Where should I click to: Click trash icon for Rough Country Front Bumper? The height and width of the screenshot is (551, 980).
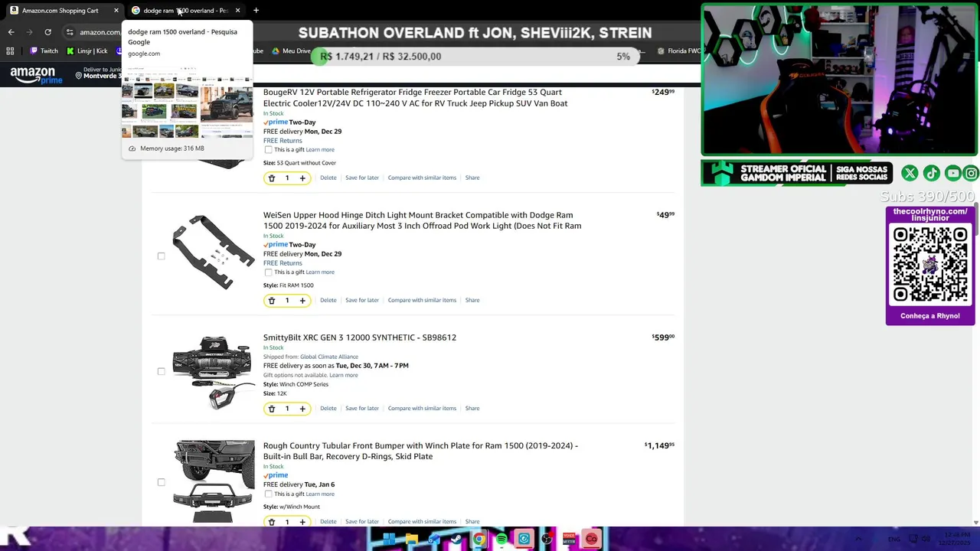tap(271, 522)
